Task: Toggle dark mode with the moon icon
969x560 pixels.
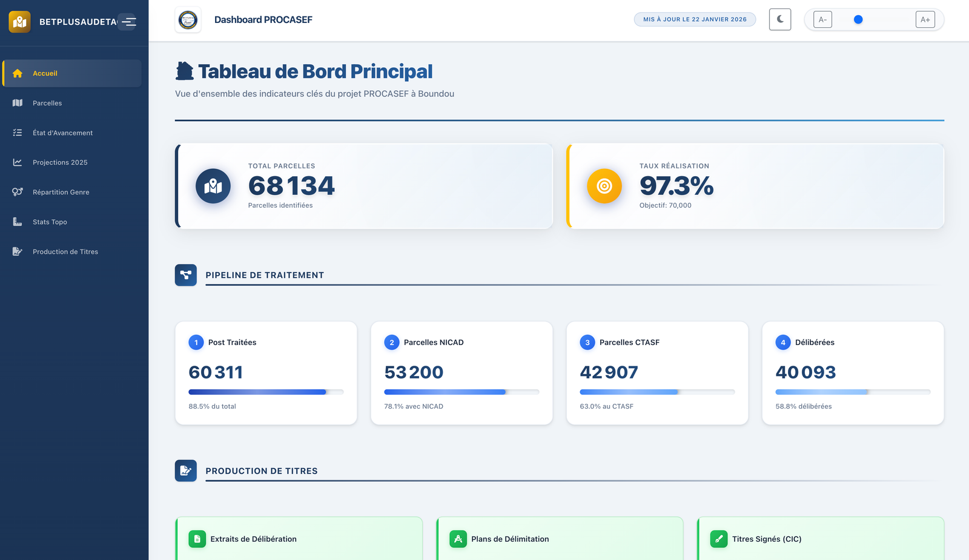Action: (x=780, y=19)
